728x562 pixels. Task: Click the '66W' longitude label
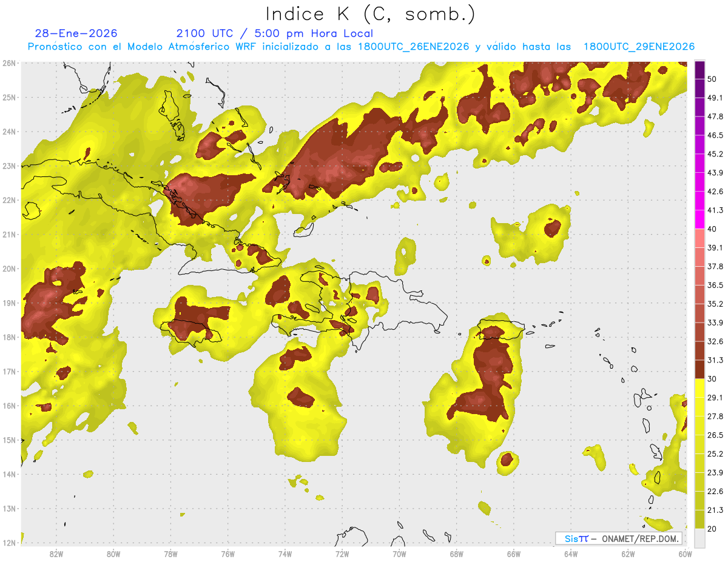513,554
